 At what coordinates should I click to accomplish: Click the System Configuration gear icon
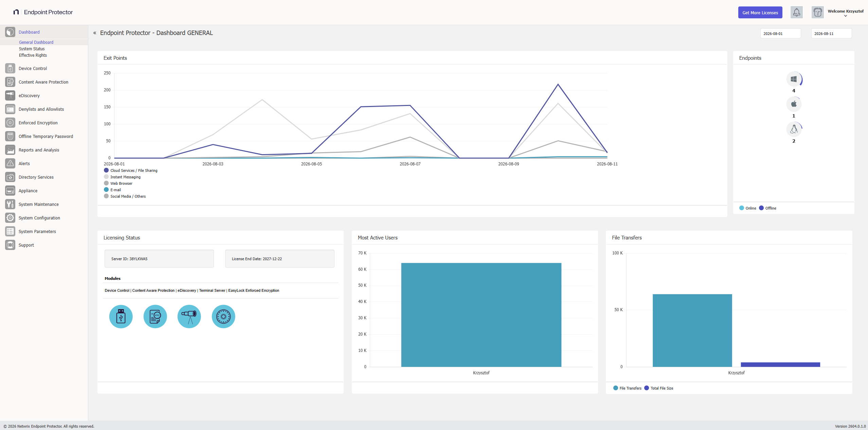point(10,218)
